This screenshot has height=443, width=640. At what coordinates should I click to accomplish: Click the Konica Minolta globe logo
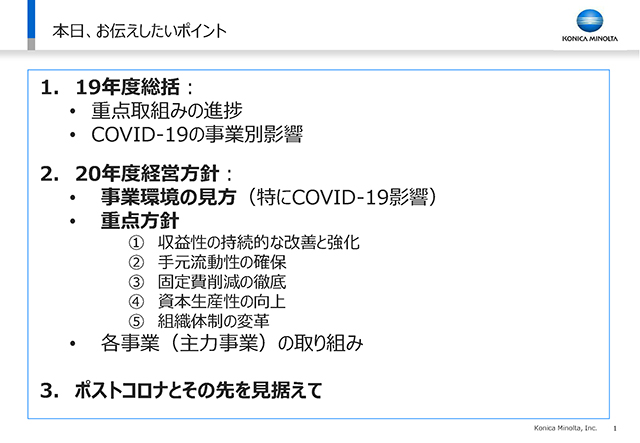pyautogui.click(x=589, y=20)
